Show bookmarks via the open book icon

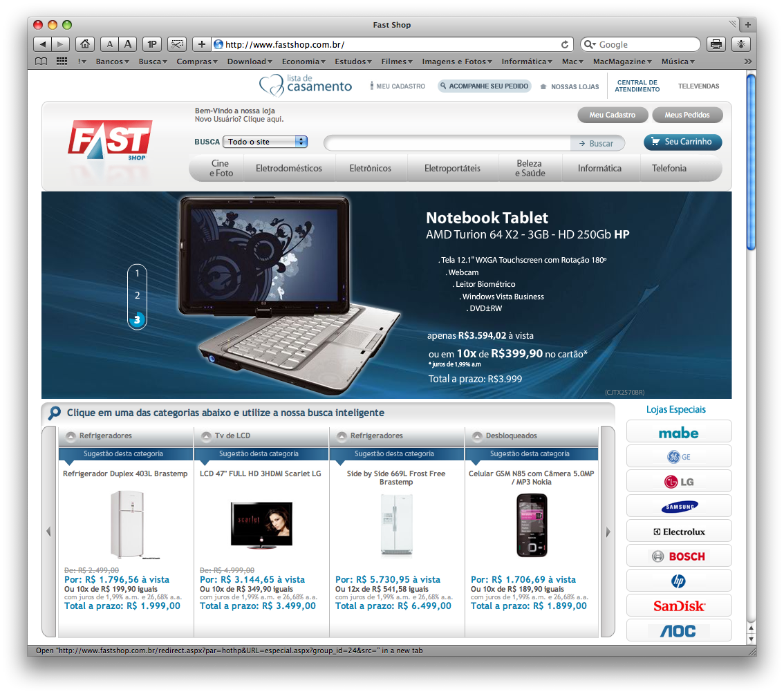tap(41, 62)
